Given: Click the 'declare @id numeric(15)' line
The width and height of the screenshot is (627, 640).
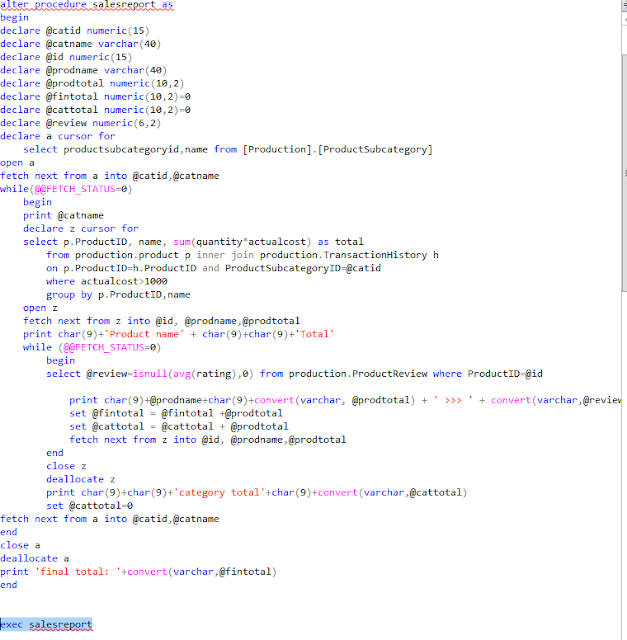Looking at the screenshot, I should [66, 57].
